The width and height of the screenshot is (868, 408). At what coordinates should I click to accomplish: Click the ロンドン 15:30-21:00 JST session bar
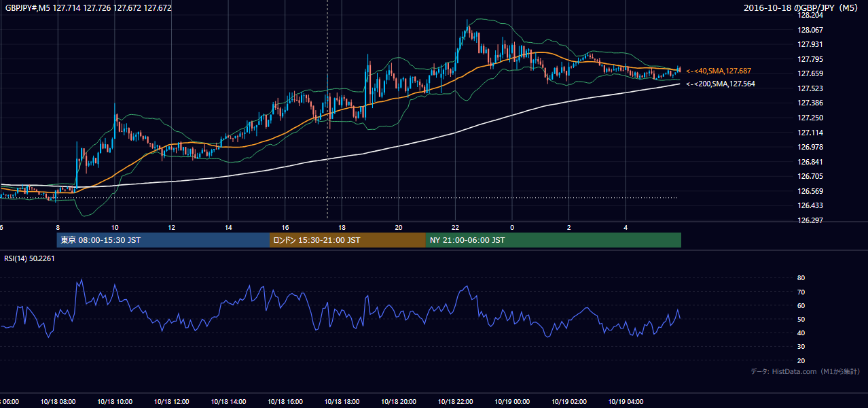point(348,240)
